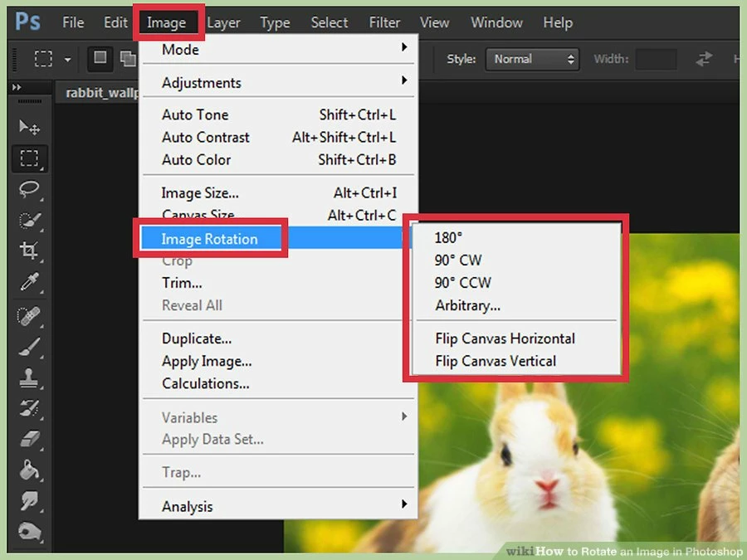Viewport: 747px width, 560px height.
Task: Open the Help menu
Action: click(558, 22)
